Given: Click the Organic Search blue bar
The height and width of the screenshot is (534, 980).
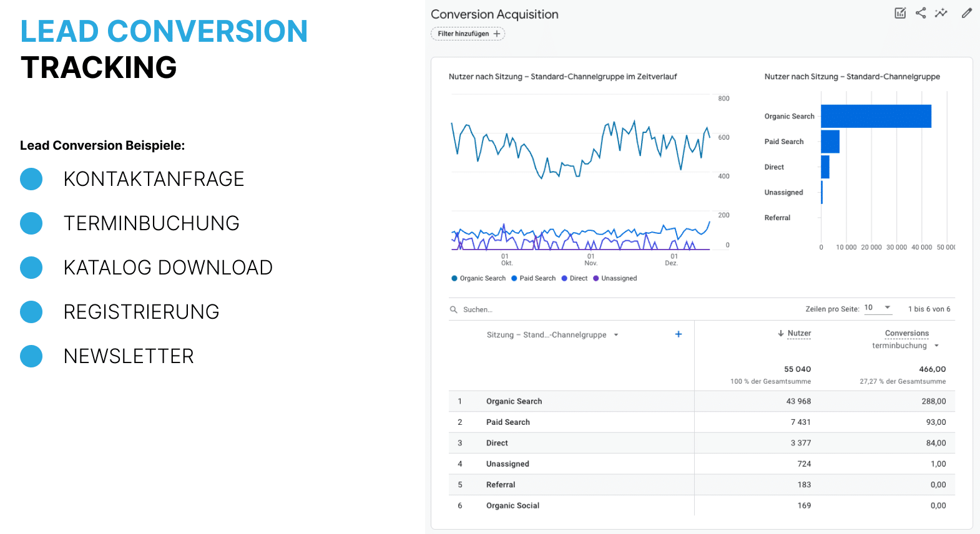Looking at the screenshot, I should 875,117.
